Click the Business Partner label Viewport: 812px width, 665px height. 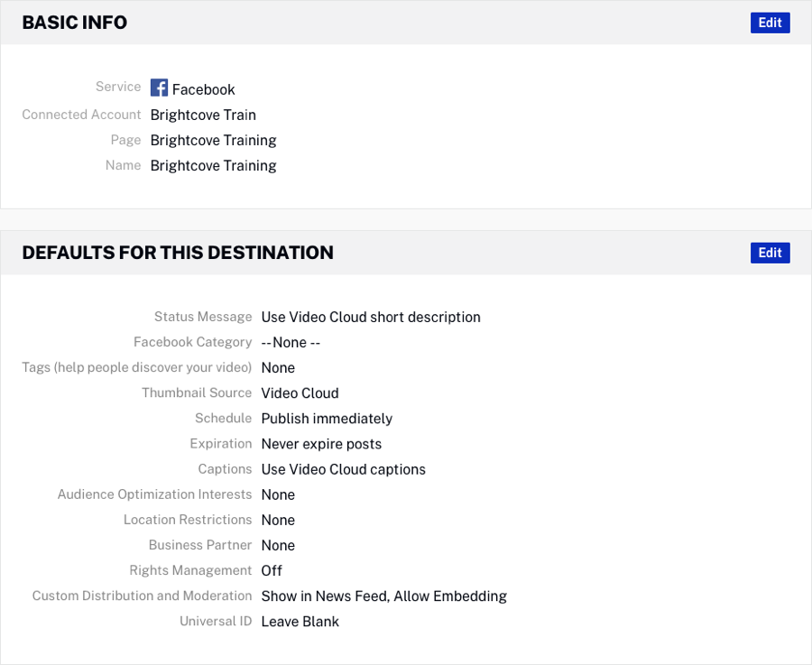point(200,545)
